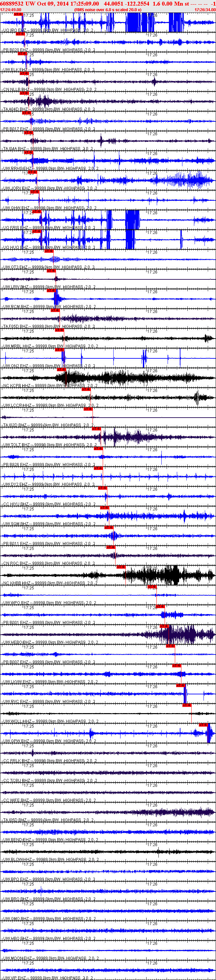This screenshot has width=216, height=980.
Task: Select the PB B011 EHZ station label
Action: click(49, 544)
